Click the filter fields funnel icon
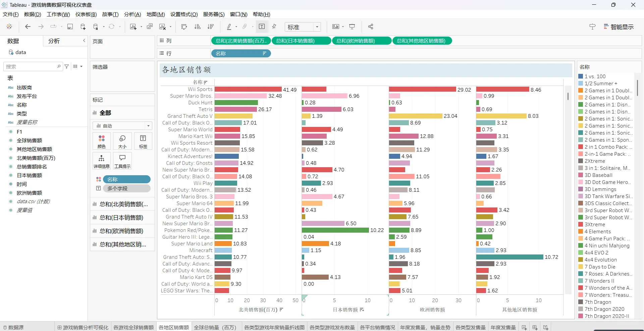Image resolution: width=644 pixels, height=331 pixels. 67,66
